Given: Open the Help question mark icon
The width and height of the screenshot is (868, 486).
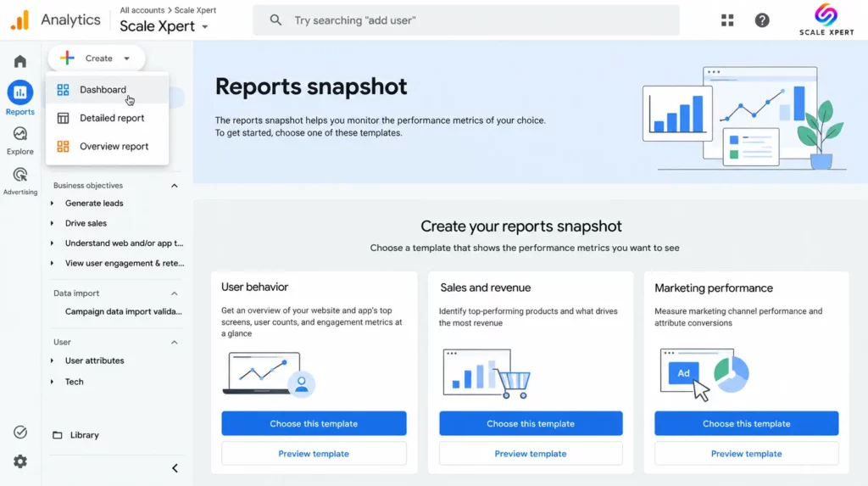Looking at the screenshot, I should (x=762, y=20).
